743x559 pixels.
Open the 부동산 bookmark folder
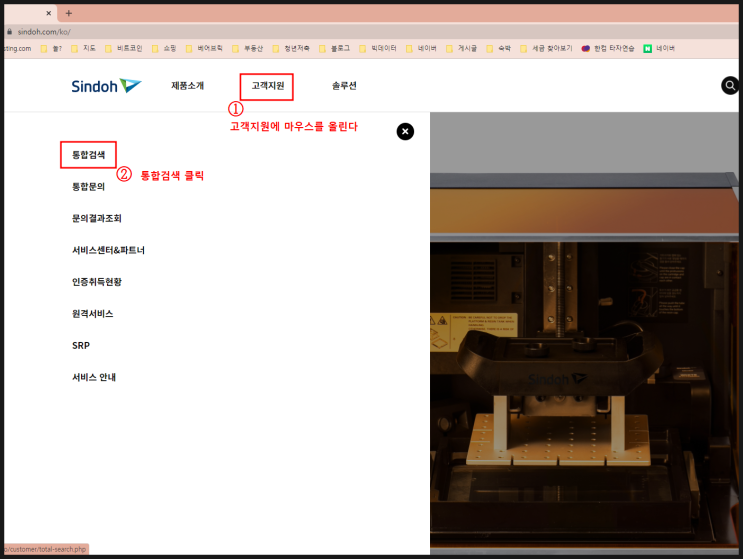tap(247, 48)
